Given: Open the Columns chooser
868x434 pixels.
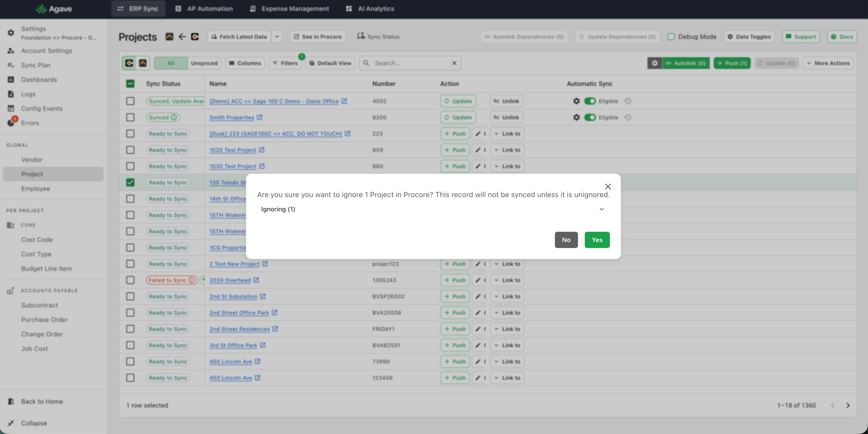Looking at the screenshot, I should [245, 63].
